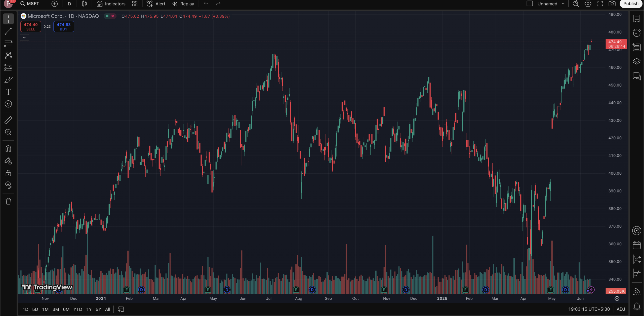
Task: Open the forecasting and measurement tools
Action: coord(8,67)
